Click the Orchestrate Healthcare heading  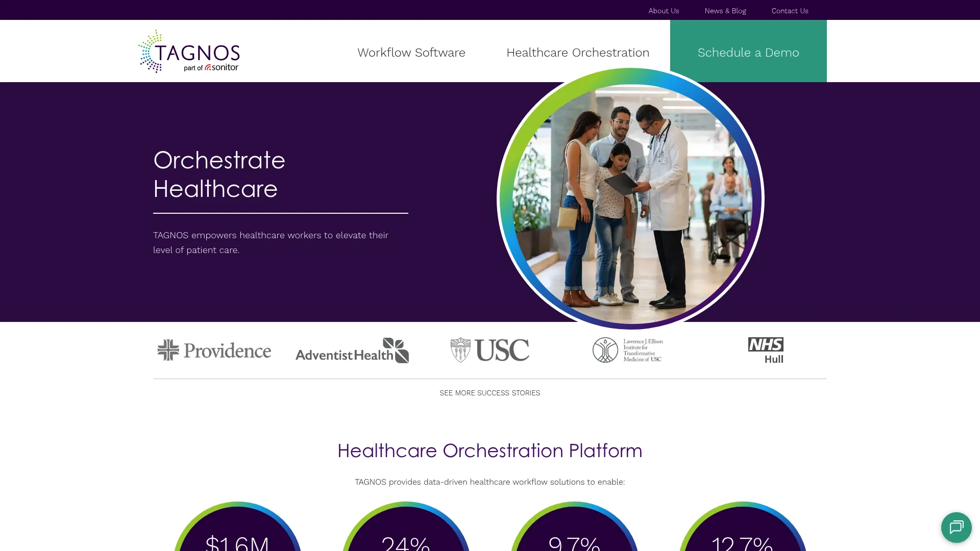coord(219,174)
